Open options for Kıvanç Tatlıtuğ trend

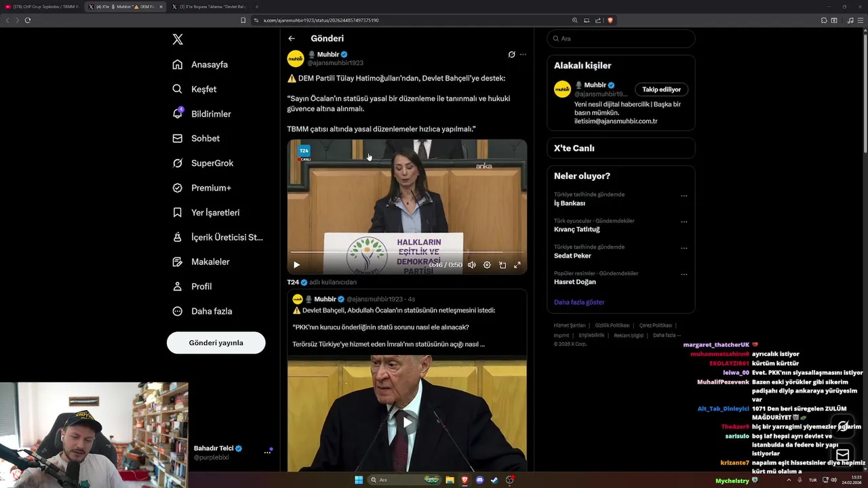684,222
